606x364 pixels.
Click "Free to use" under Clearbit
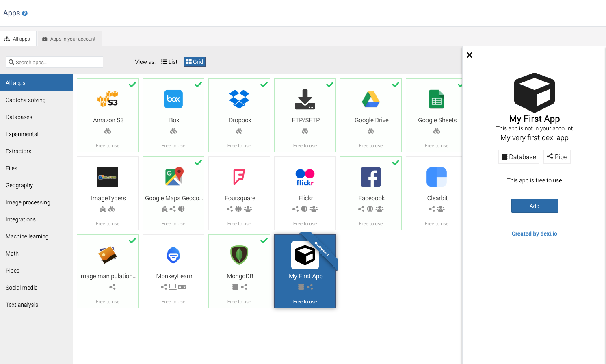[437, 224]
